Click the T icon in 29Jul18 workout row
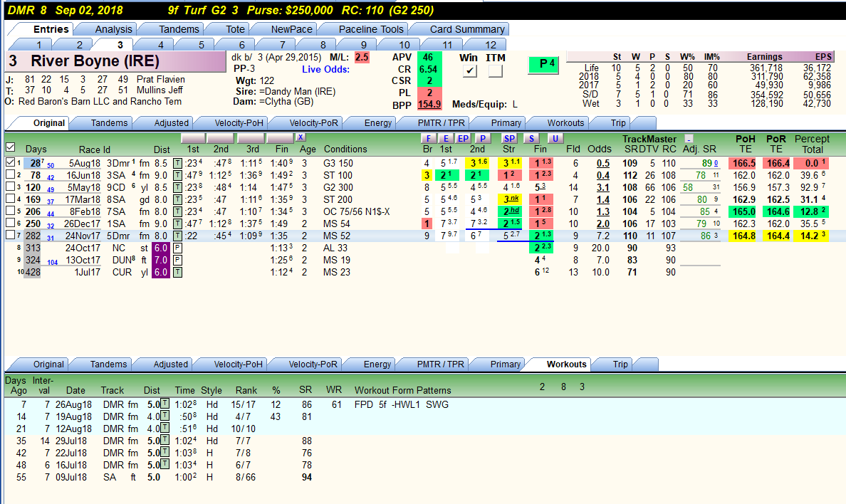Image resolution: width=846 pixels, height=504 pixels. click(165, 441)
